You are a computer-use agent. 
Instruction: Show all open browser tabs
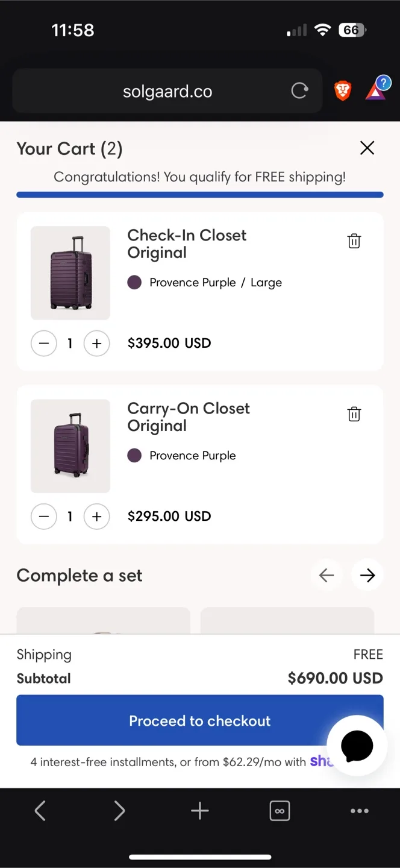pos(280,811)
